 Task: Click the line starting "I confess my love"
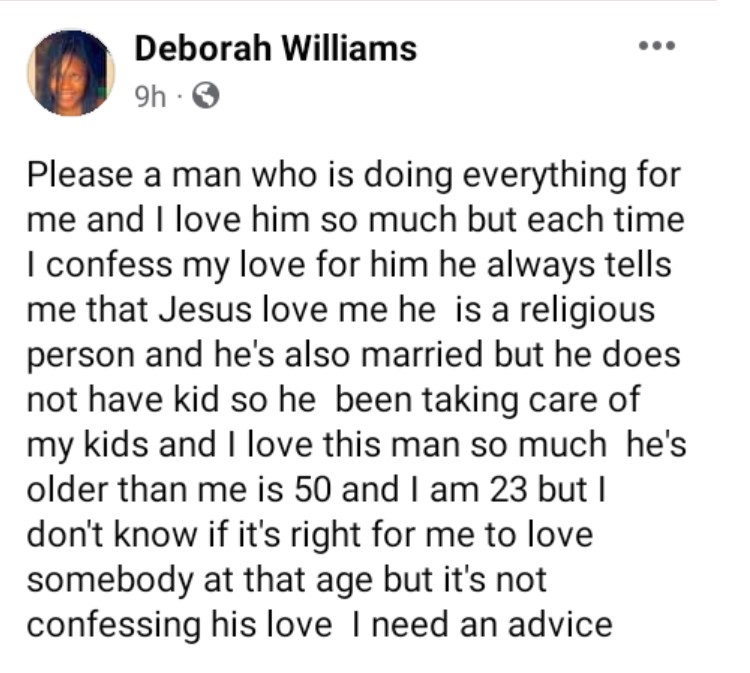[x=346, y=266]
